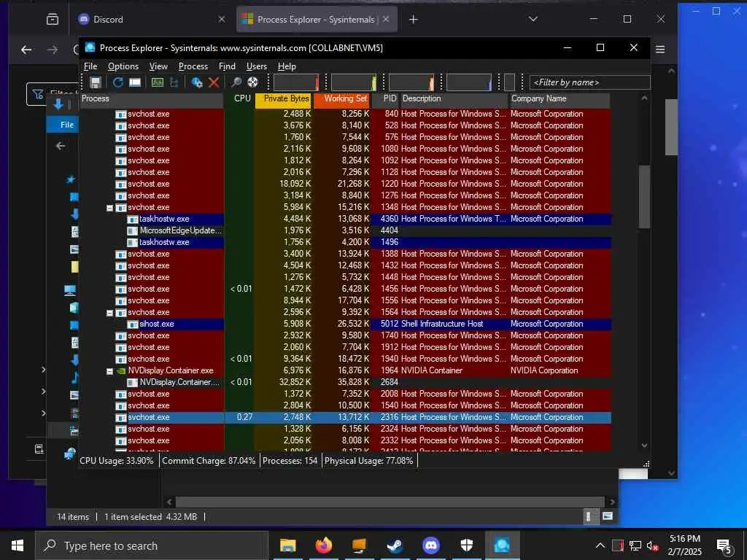Kill process with the red X icon

point(214,82)
